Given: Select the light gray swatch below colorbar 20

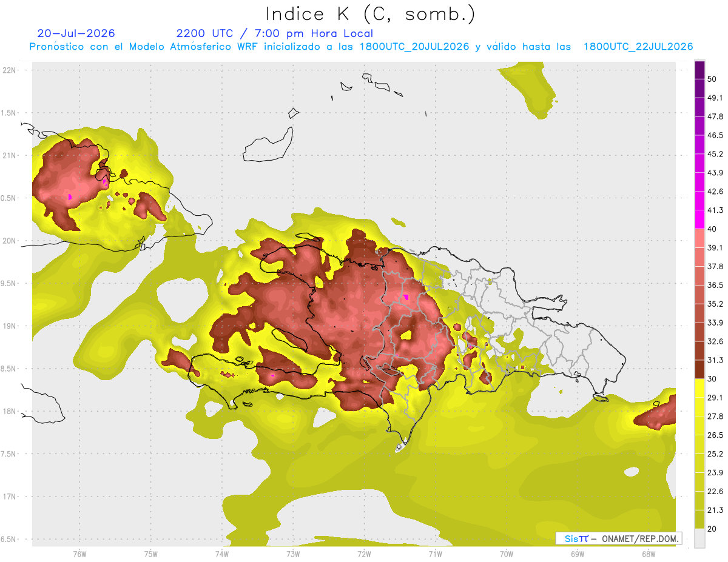Looking at the screenshot, I should click(x=699, y=538).
